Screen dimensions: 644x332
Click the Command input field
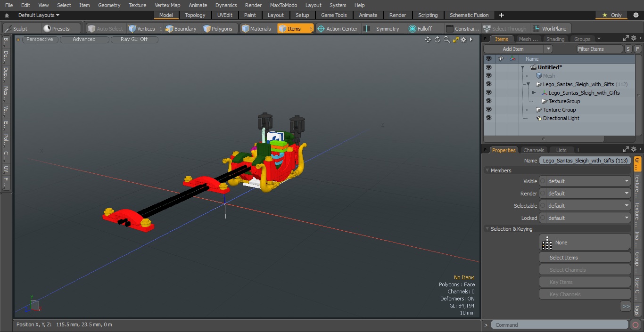(x=559, y=325)
